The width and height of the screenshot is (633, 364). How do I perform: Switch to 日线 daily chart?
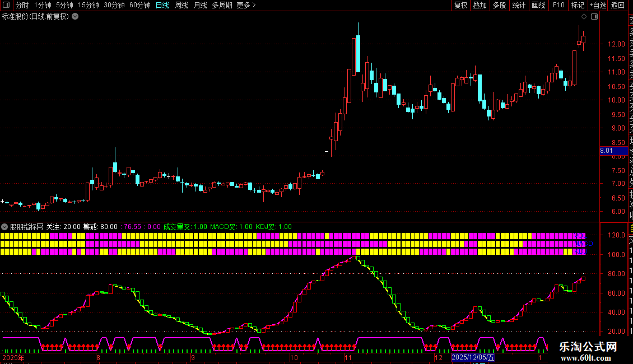162,5
